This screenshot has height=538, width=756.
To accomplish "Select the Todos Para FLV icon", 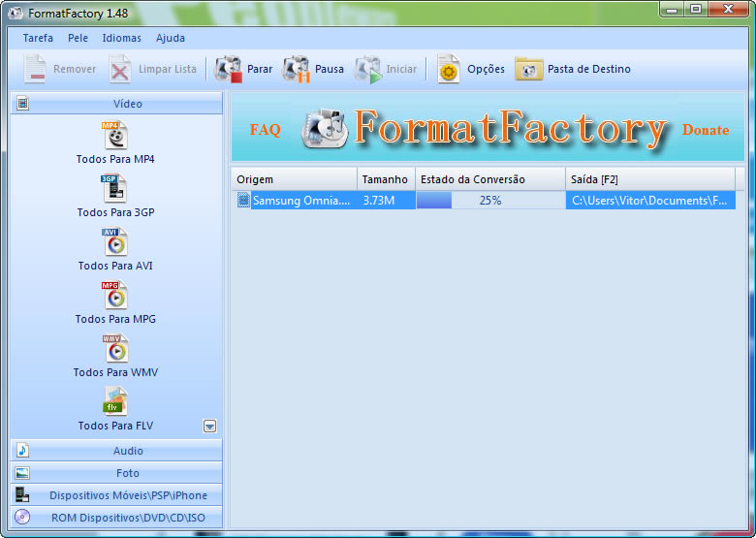I will pyautogui.click(x=115, y=401).
